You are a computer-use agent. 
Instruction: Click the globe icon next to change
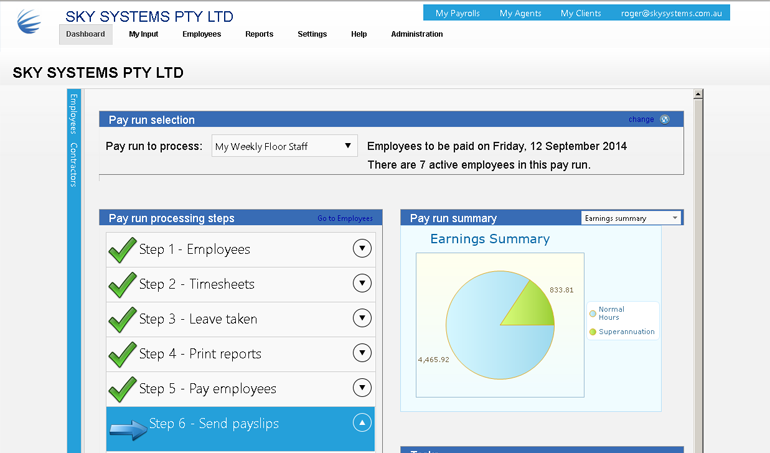664,119
